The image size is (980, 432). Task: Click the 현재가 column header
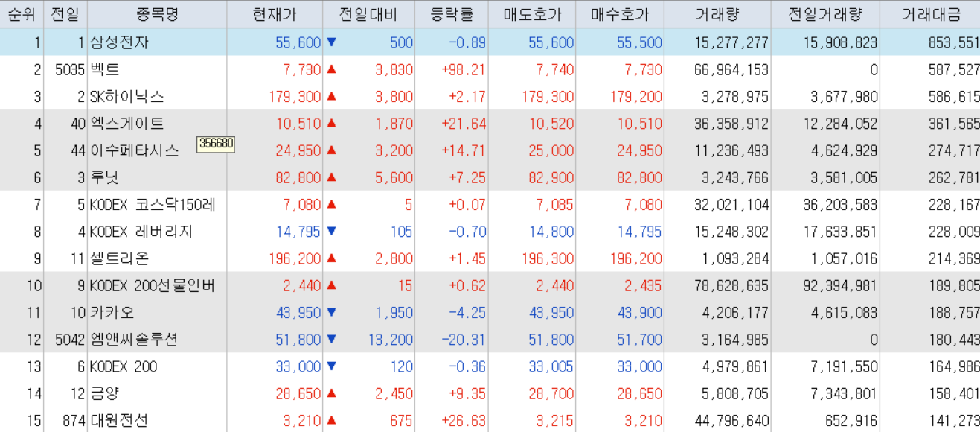275,14
